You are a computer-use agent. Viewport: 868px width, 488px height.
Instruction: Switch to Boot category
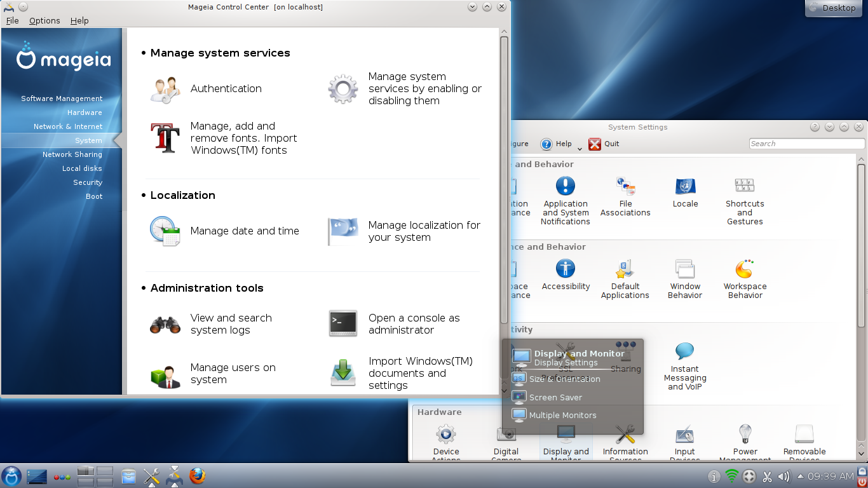[x=94, y=196]
